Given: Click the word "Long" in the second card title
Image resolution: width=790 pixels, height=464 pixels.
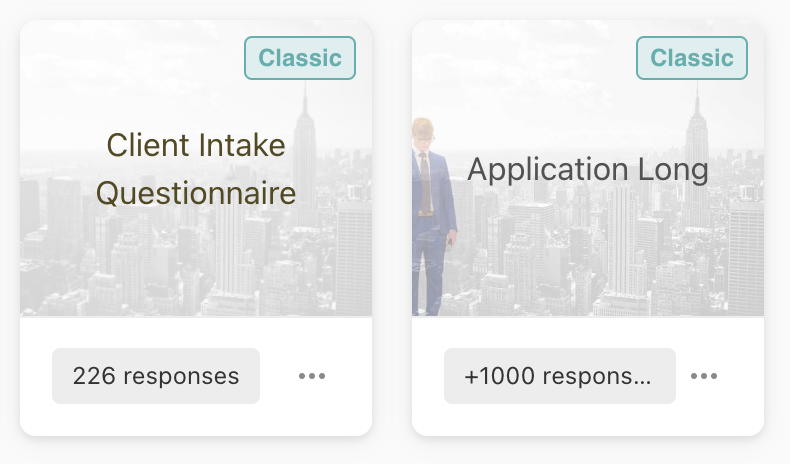Looking at the screenshot, I should tap(674, 169).
